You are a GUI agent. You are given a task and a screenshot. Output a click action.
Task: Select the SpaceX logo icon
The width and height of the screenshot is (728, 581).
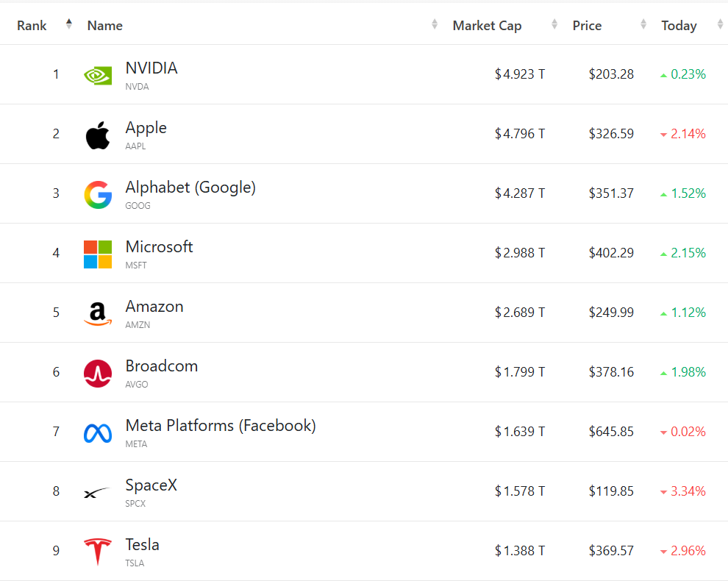tap(96, 492)
